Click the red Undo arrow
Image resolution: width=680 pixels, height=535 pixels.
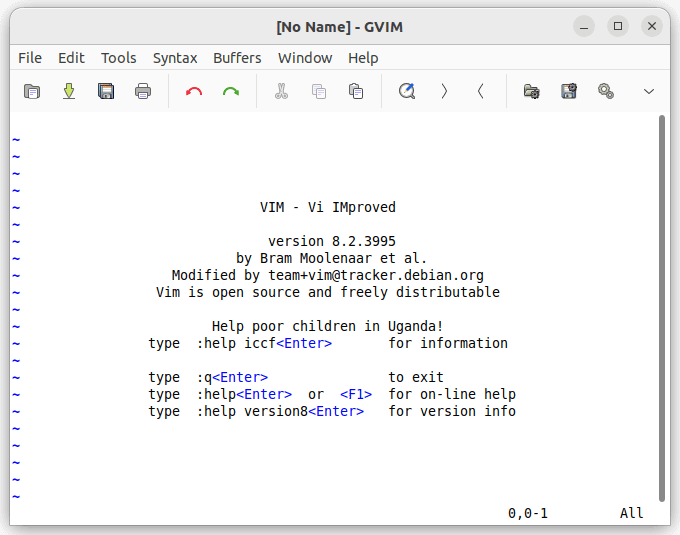194,91
